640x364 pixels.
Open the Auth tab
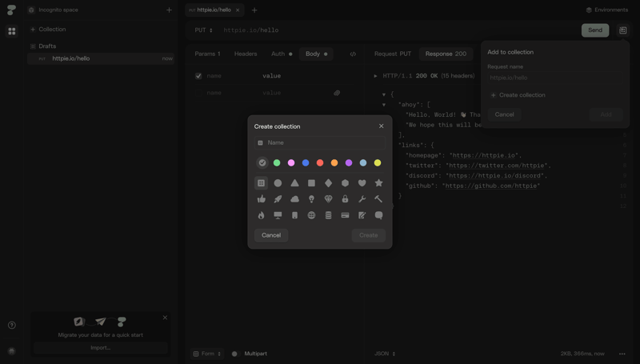coord(282,54)
